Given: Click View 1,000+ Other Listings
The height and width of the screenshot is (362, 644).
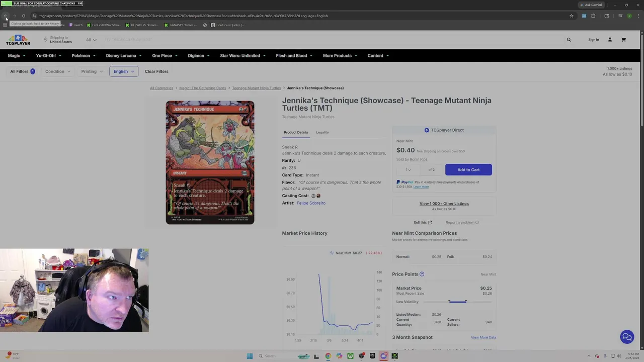Looking at the screenshot, I should click(x=444, y=204).
